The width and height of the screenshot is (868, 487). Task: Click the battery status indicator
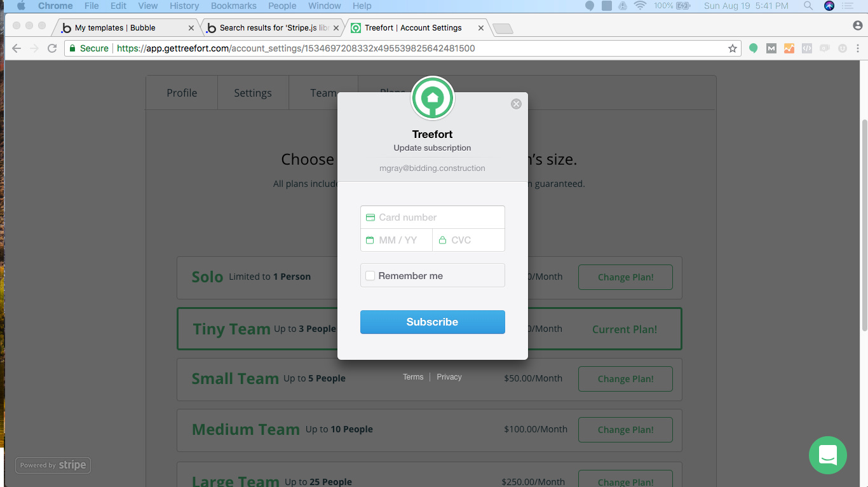pyautogui.click(x=672, y=6)
